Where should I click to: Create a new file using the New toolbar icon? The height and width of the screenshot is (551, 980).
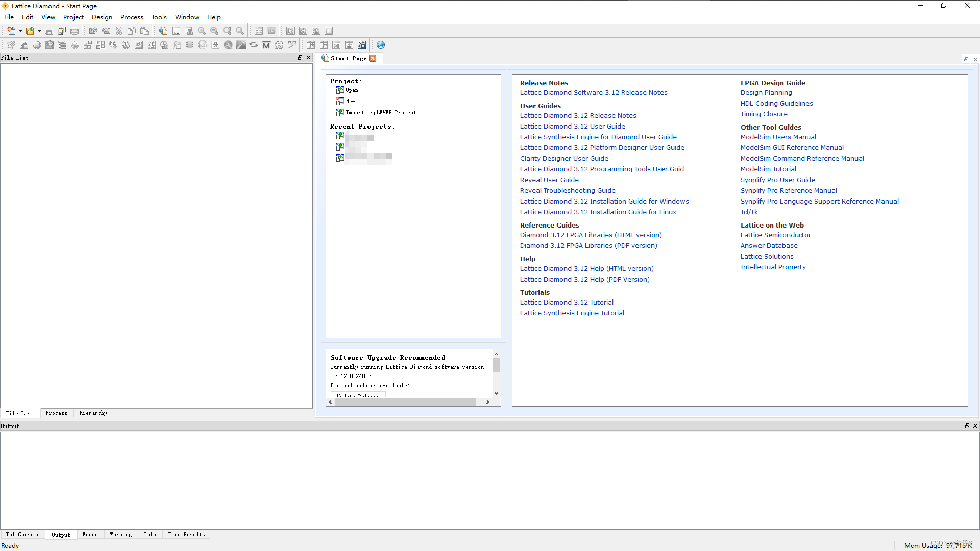11,31
